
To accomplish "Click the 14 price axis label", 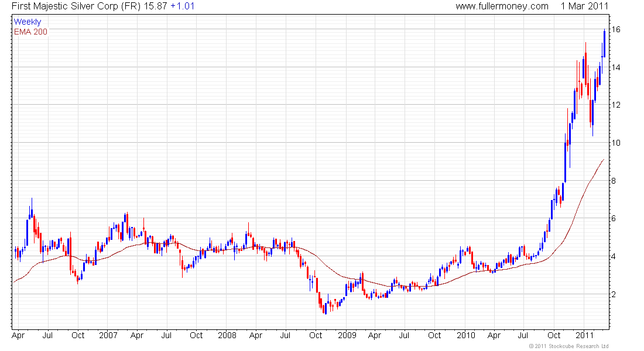I will [x=616, y=67].
